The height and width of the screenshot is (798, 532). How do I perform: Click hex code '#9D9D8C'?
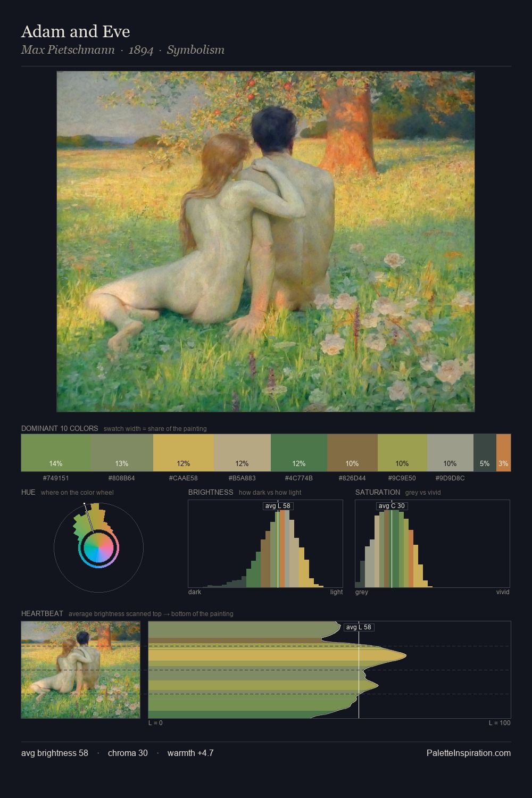point(450,478)
